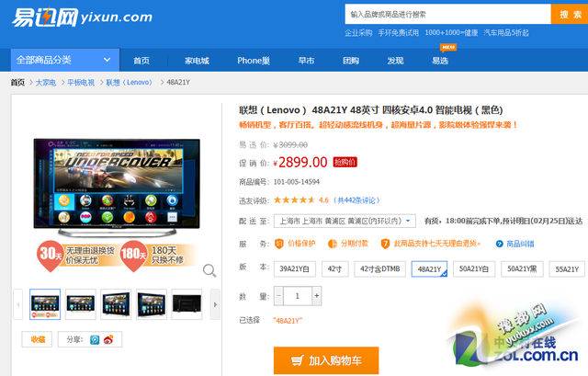
Task: Click the 加入购物车 add to cart button
Action: [326, 360]
